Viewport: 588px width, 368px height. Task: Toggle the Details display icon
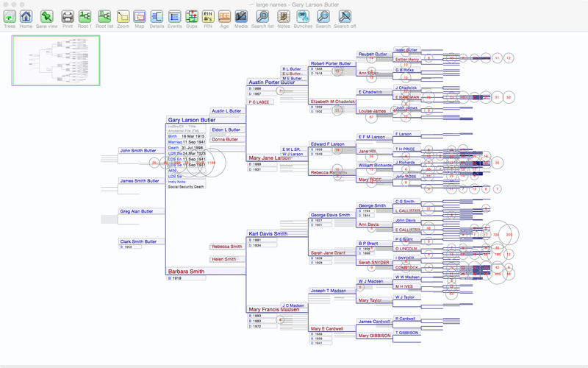click(157, 16)
